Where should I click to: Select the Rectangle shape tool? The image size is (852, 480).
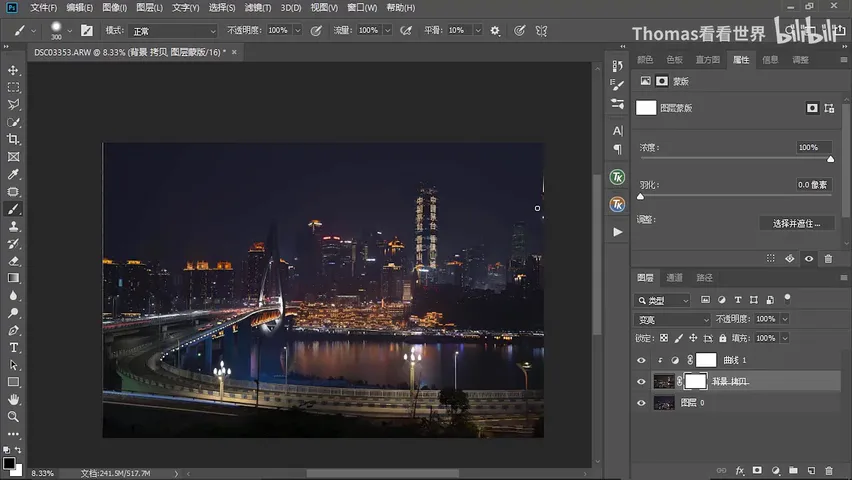(13, 382)
